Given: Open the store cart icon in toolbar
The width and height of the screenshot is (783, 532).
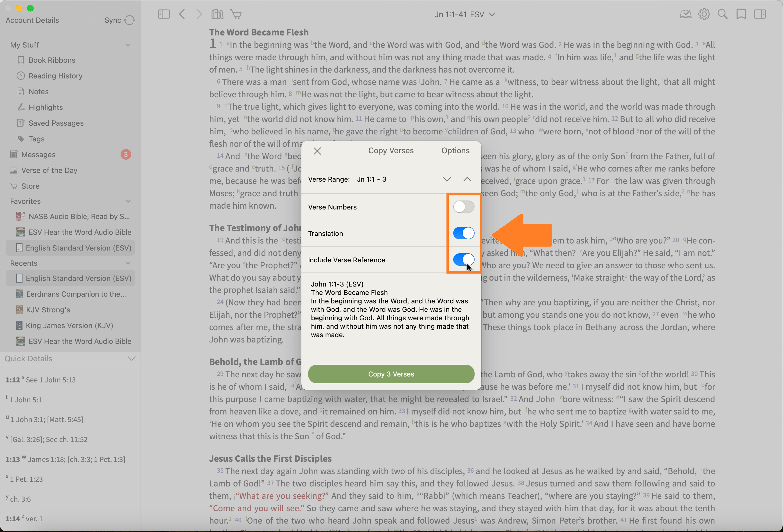Looking at the screenshot, I should pos(236,14).
